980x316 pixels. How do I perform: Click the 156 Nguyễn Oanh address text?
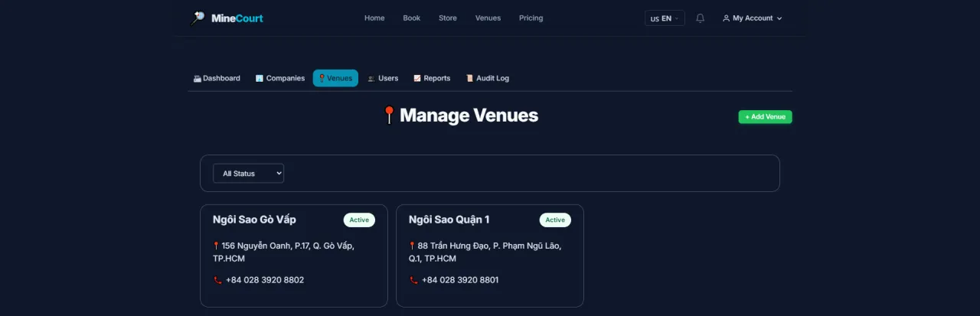(284, 252)
